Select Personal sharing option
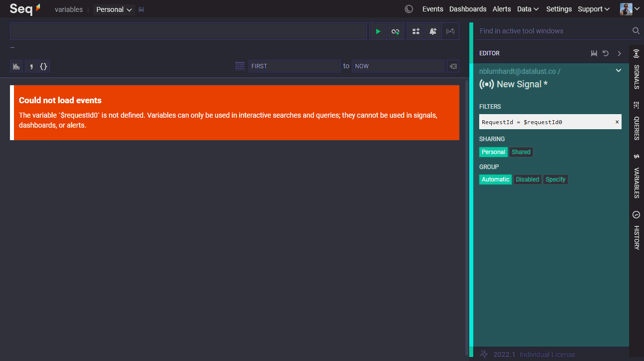 click(493, 152)
